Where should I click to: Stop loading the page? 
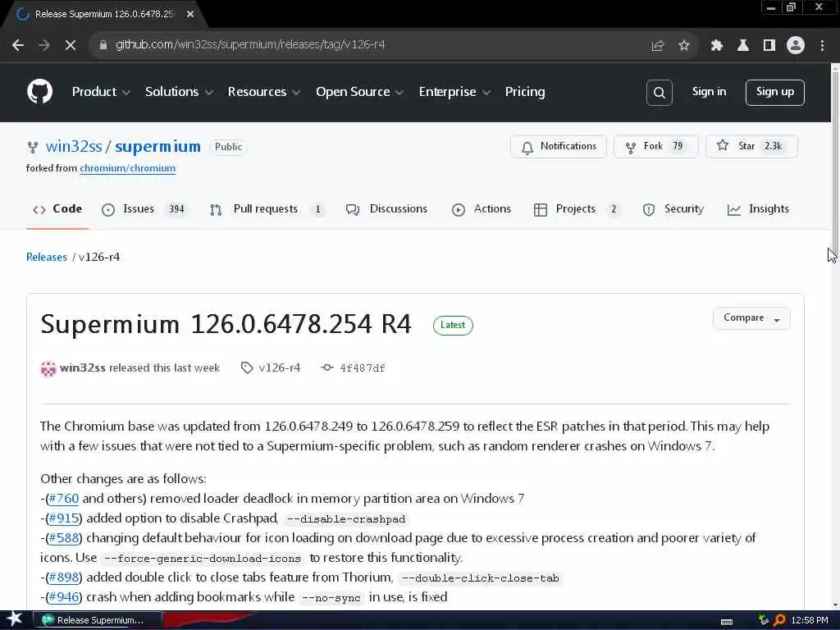point(71,46)
